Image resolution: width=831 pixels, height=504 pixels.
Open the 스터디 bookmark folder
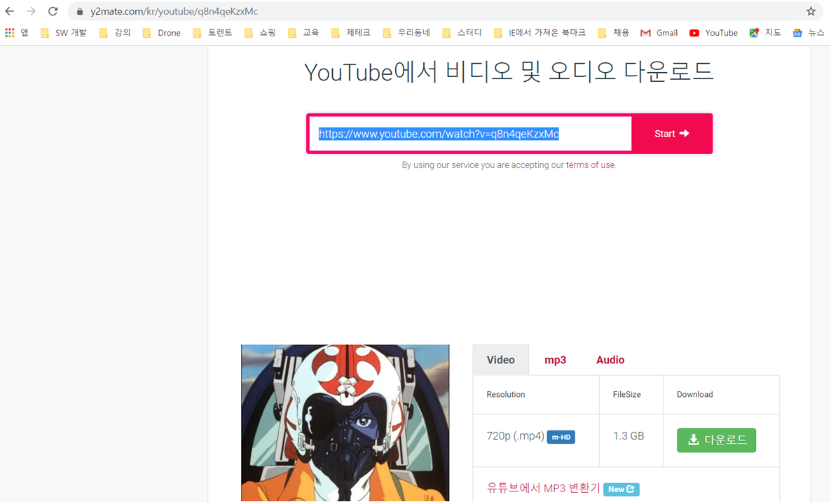[x=462, y=33]
